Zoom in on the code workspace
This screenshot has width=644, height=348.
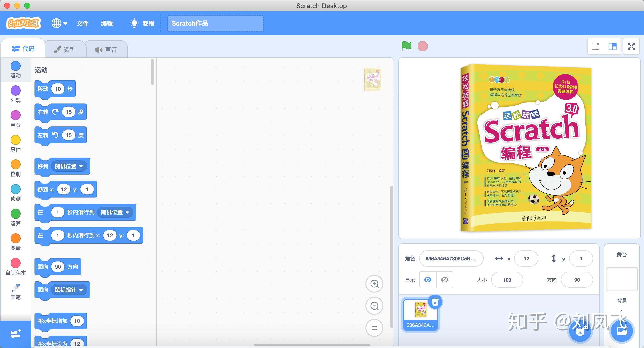point(374,284)
